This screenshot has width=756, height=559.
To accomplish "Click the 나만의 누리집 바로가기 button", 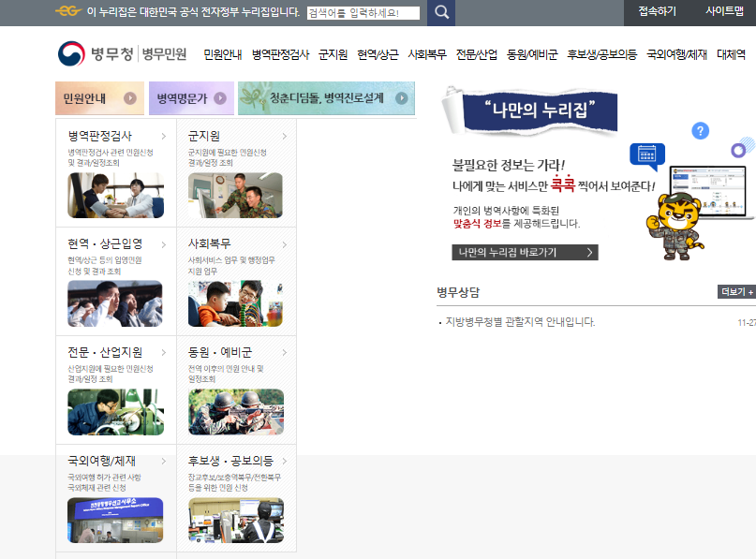I will point(525,253).
